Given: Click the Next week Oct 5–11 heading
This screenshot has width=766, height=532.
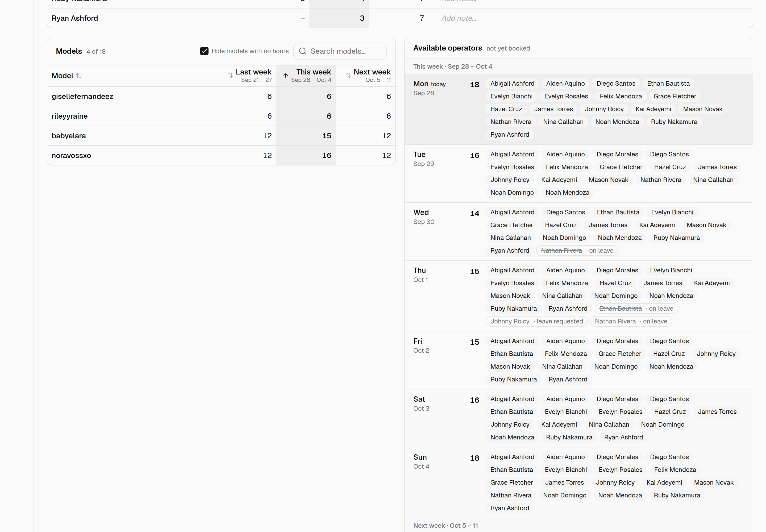Looking at the screenshot, I should tap(445, 526).
